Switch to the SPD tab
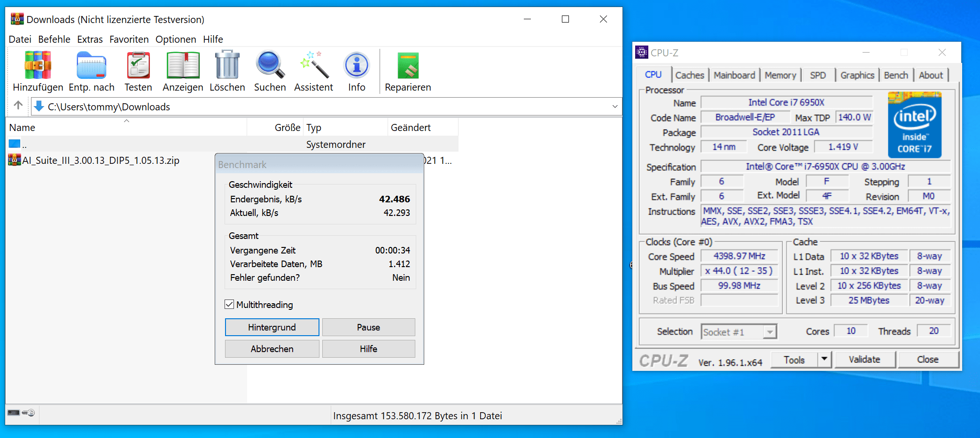The width and height of the screenshot is (980, 438). click(818, 75)
